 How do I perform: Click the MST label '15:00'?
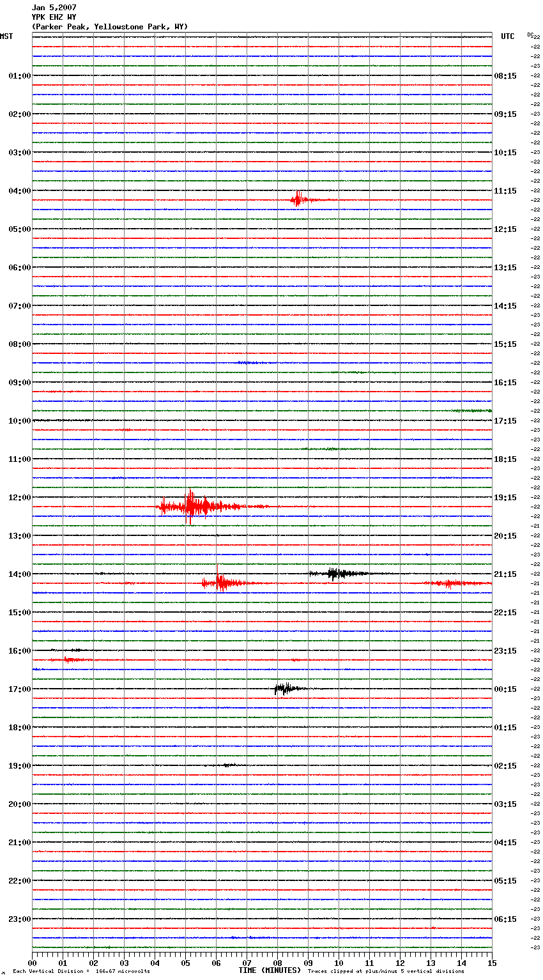pos(20,613)
